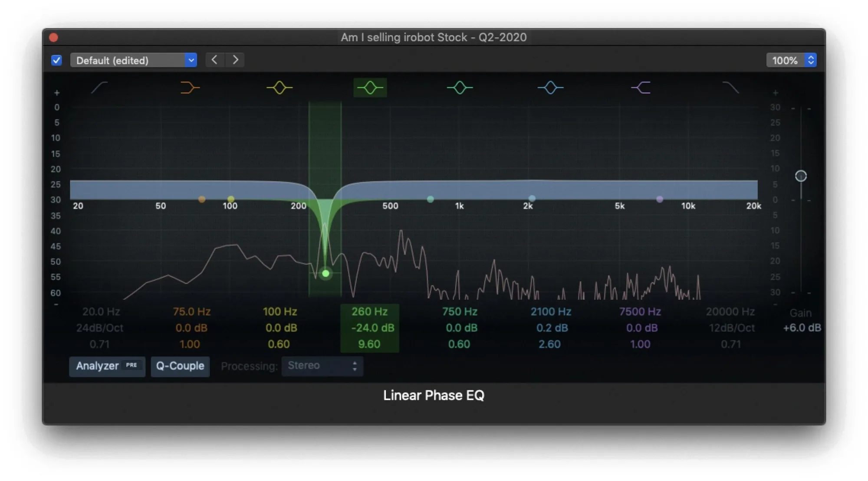This screenshot has width=868, height=481.
Task: Select the blue peak band icon
Action: click(550, 87)
